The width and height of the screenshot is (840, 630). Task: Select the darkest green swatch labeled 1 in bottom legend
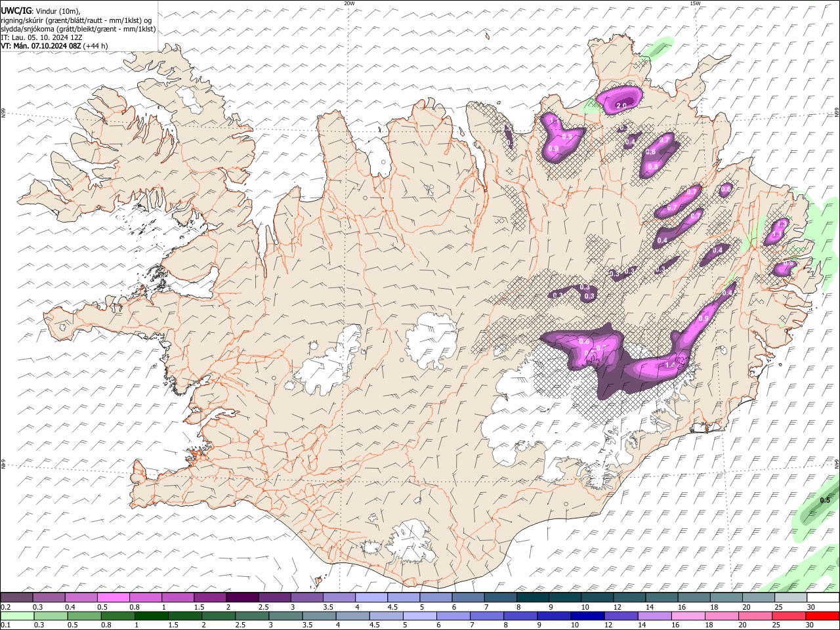152,616
